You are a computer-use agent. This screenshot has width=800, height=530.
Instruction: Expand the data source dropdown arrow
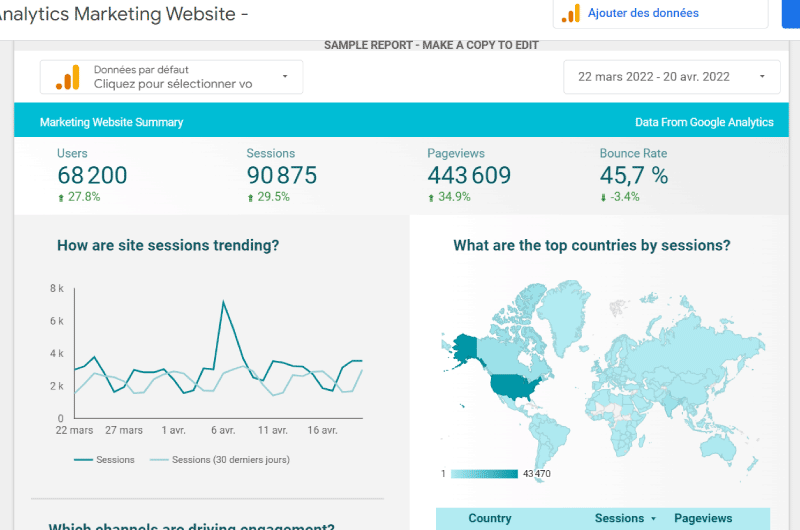pyautogui.click(x=285, y=77)
